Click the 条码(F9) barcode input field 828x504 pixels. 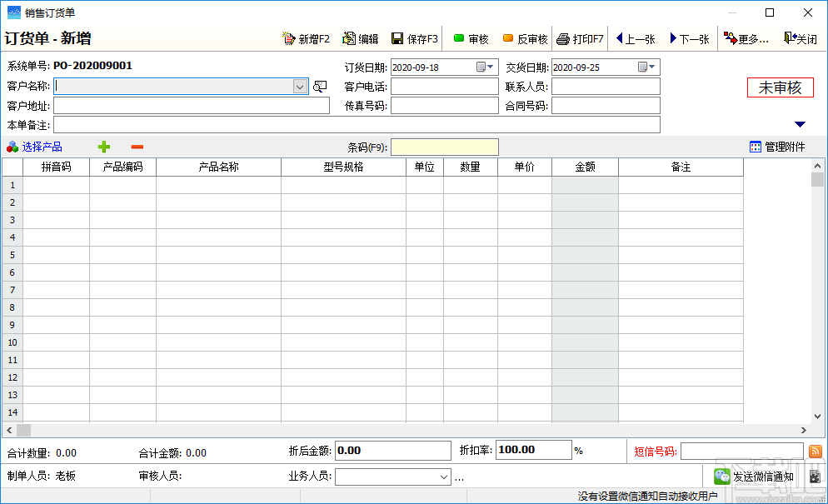pos(445,147)
